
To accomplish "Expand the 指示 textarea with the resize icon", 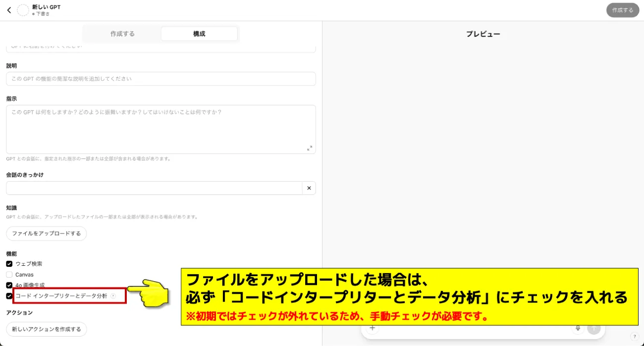I will pos(309,147).
